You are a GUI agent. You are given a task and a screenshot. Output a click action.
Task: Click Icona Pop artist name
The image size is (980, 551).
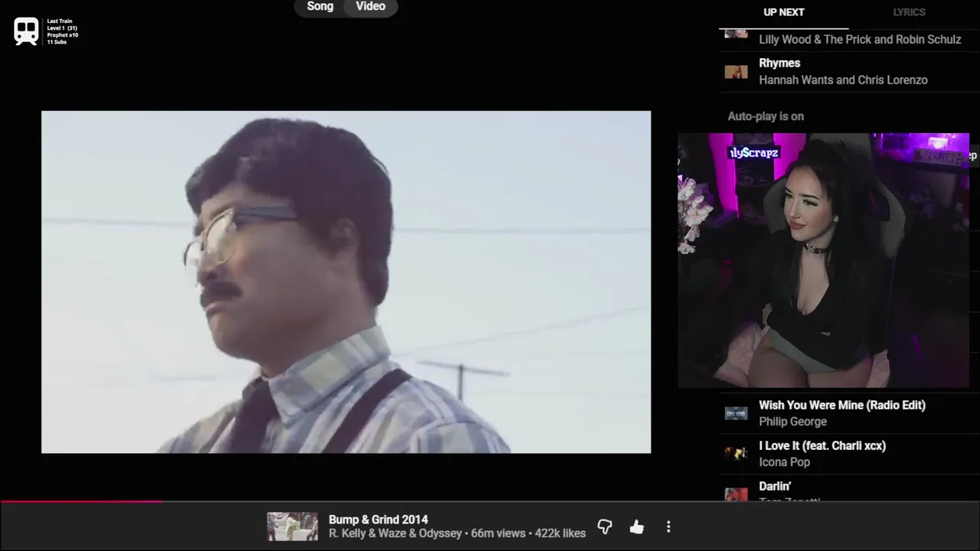784,462
